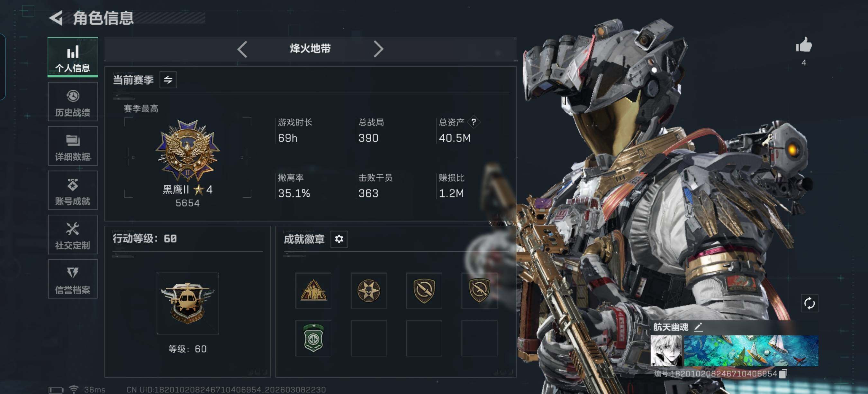Click the question mark next to 总资产
This screenshot has width=868, height=394.
click(x=474, y=122)
